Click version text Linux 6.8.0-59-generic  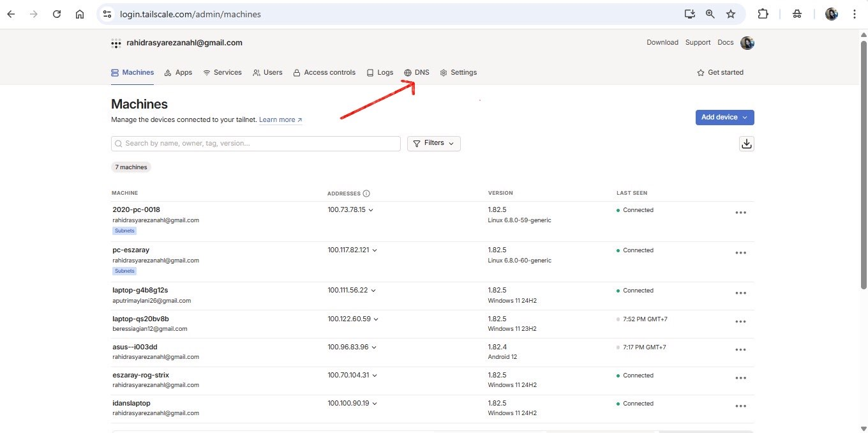coord(520,220)
